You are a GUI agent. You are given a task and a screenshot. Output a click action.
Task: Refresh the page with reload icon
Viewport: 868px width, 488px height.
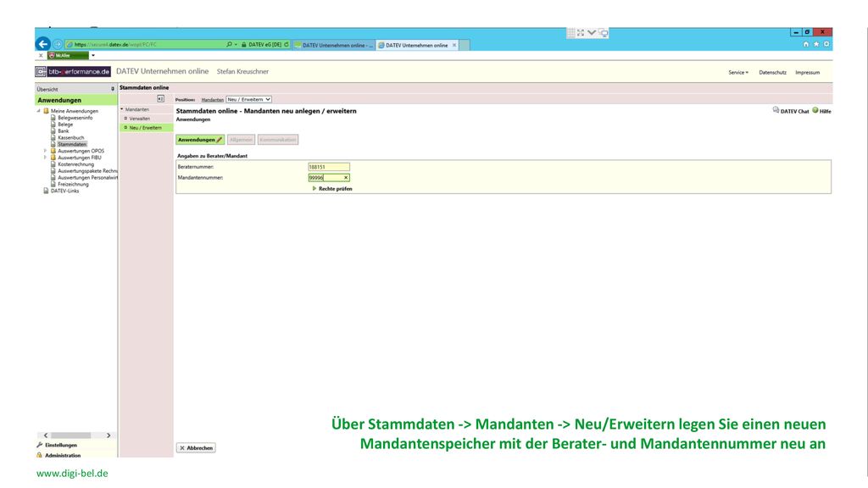[287, 44]
